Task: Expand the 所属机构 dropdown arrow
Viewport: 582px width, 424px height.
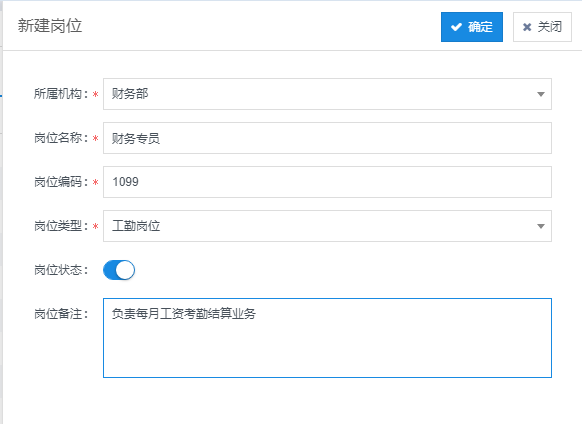Action: point(541,94)
